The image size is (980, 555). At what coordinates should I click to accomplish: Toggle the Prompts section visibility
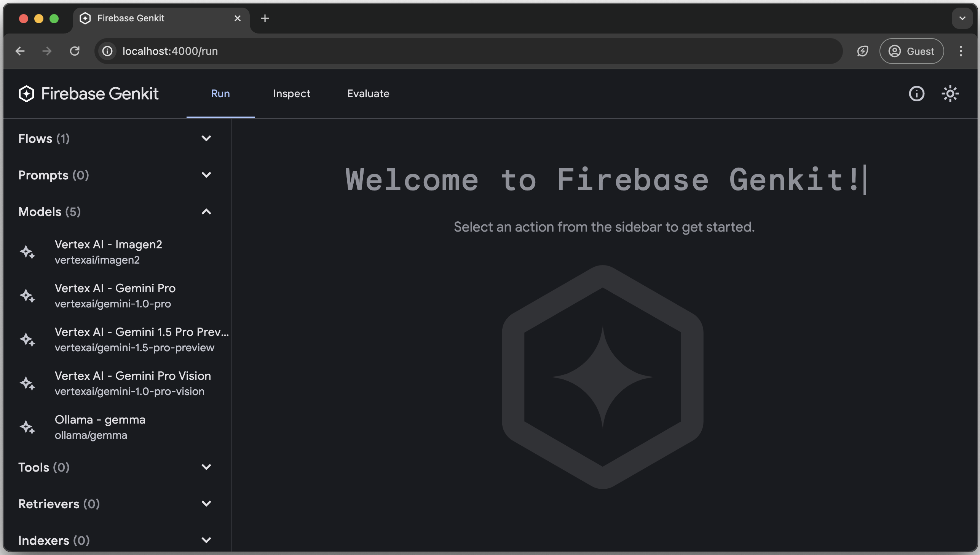[x=206, y=175]
